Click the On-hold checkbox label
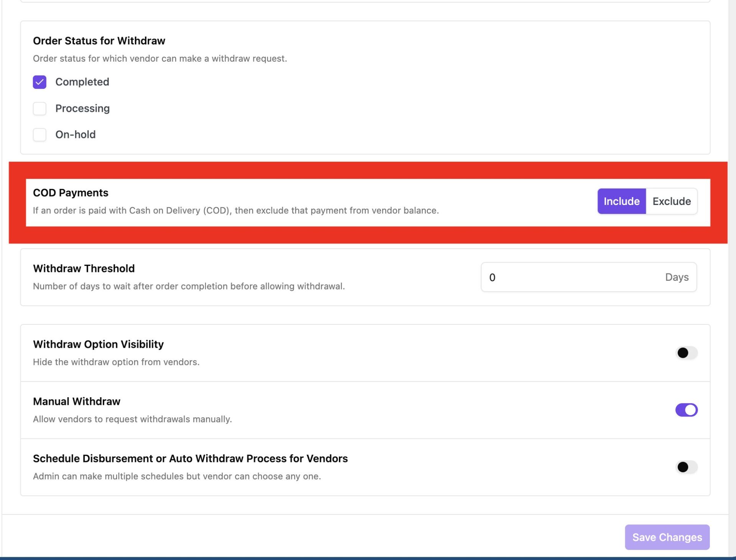This screenshot has height=560, width=736. pyautogui.click(x=76, y=135)
